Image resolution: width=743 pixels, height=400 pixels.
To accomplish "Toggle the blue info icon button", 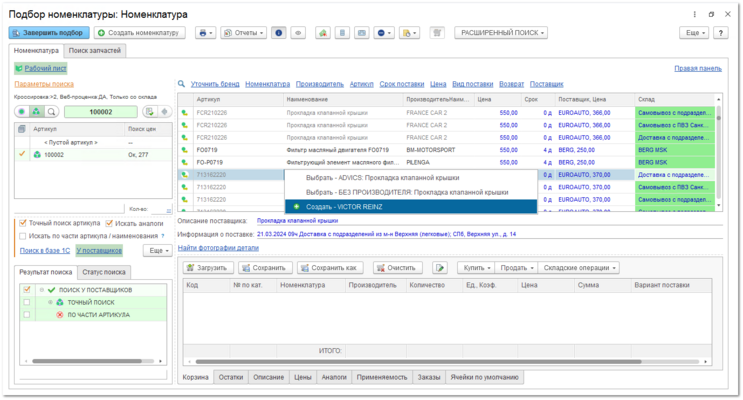I will point(279,33).
